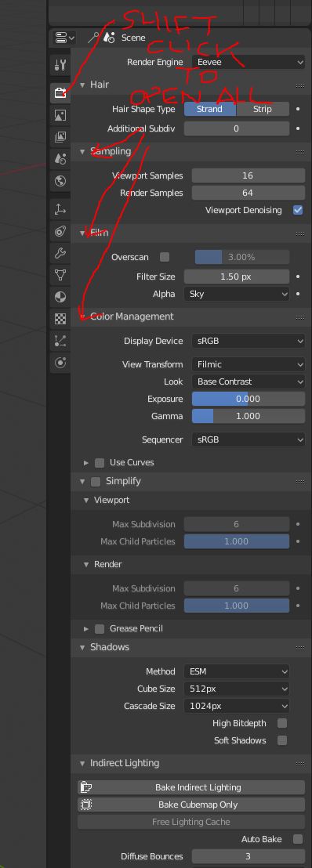Open the Physics properties tab
312x868 pixels.
[60, 363]
